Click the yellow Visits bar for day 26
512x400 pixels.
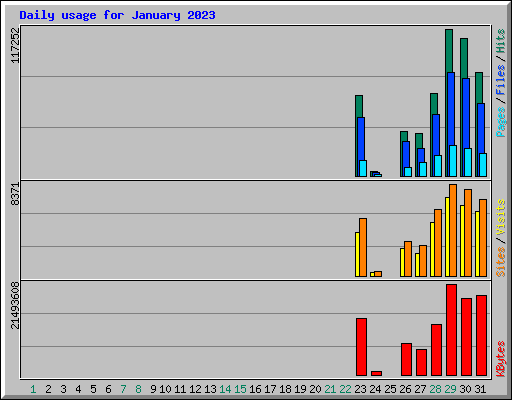402,262
